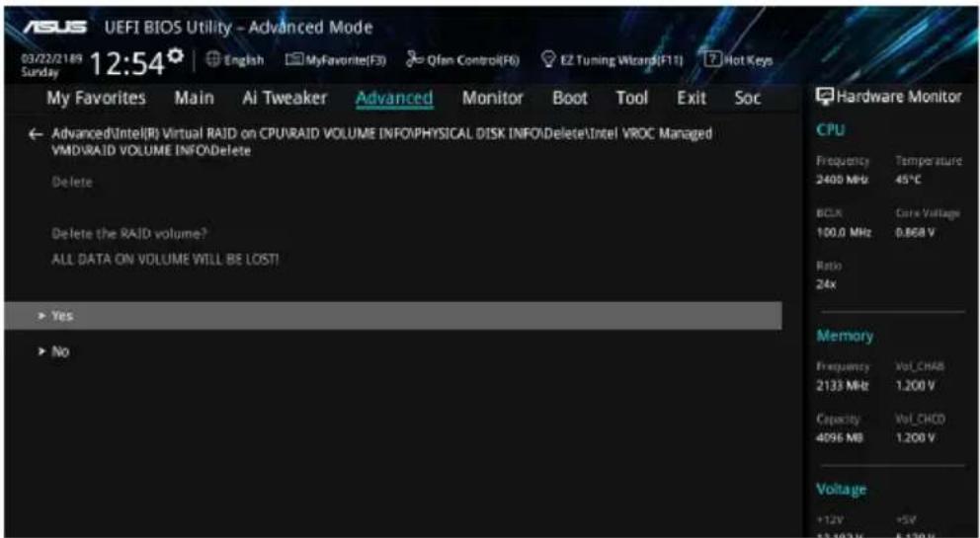The image size is (980, 538).
Task: Go back using the left arrow
Action: [36, 134]
